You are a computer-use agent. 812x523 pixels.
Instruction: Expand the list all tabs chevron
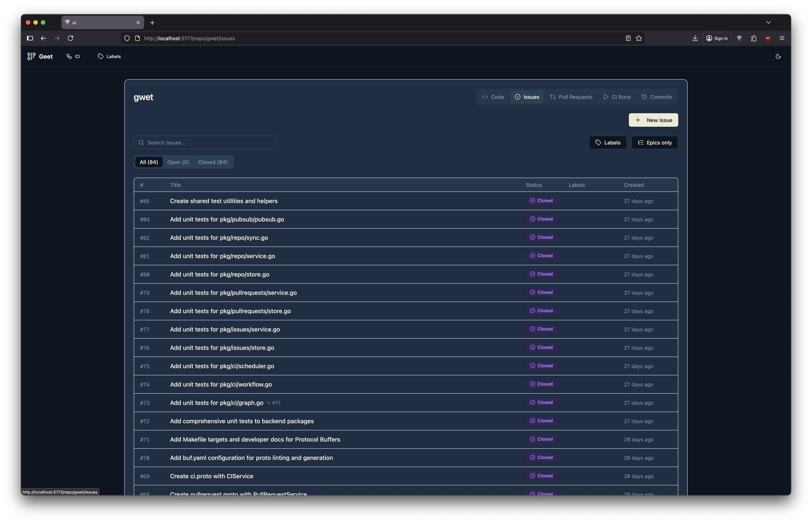pyautogui.click(x=768, y=22)
